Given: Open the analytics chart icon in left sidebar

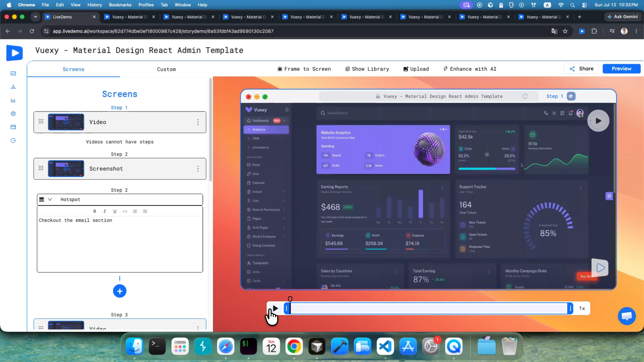Looking at the screenshot, I should point(13,73).
